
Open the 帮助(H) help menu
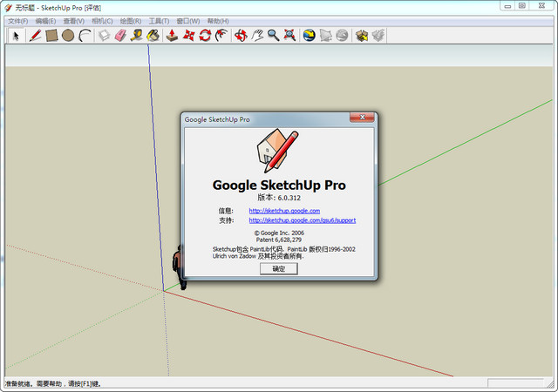click(x=218, y=21)
